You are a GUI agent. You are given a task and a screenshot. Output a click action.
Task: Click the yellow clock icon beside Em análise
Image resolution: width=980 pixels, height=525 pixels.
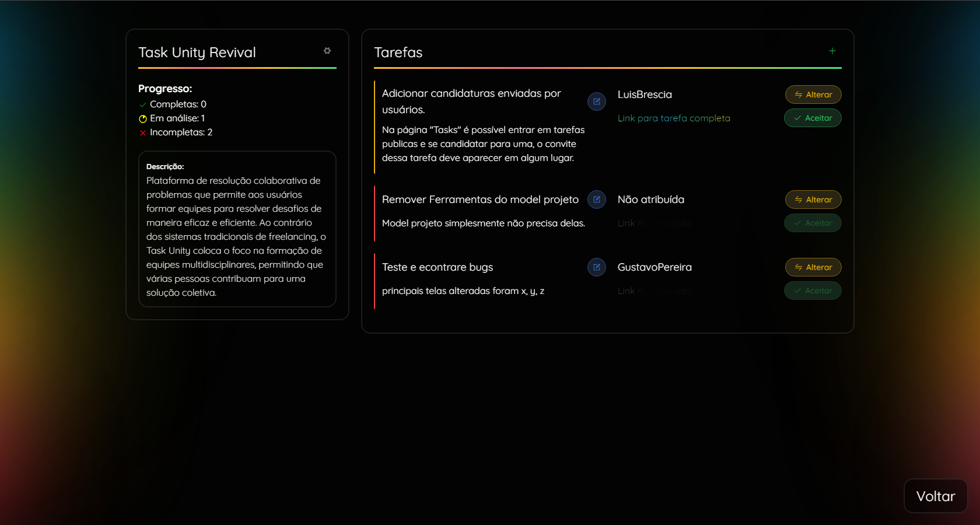tap(143, 119)
